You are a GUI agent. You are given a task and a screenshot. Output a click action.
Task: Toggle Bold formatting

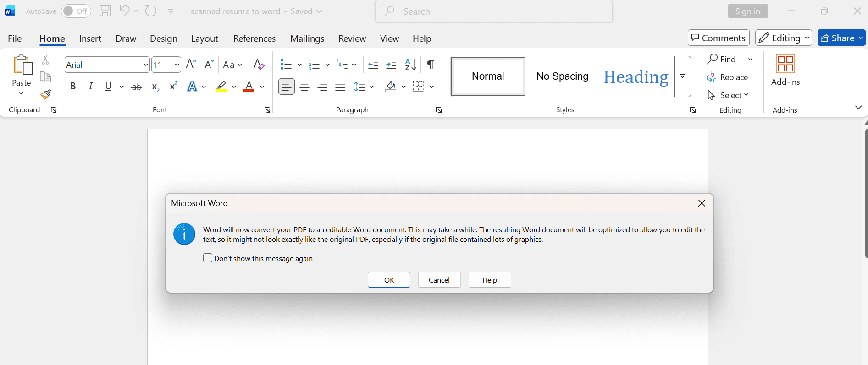click(x=73, y=87)
